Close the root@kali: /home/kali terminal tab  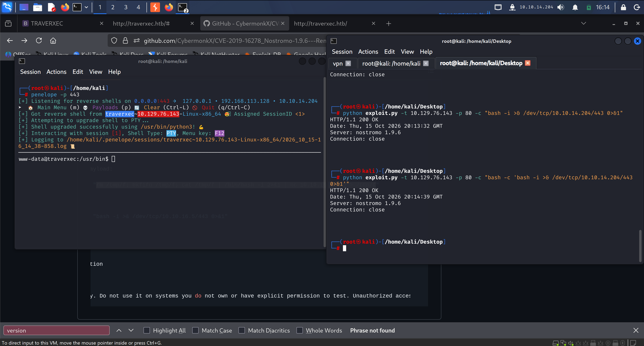426,63
